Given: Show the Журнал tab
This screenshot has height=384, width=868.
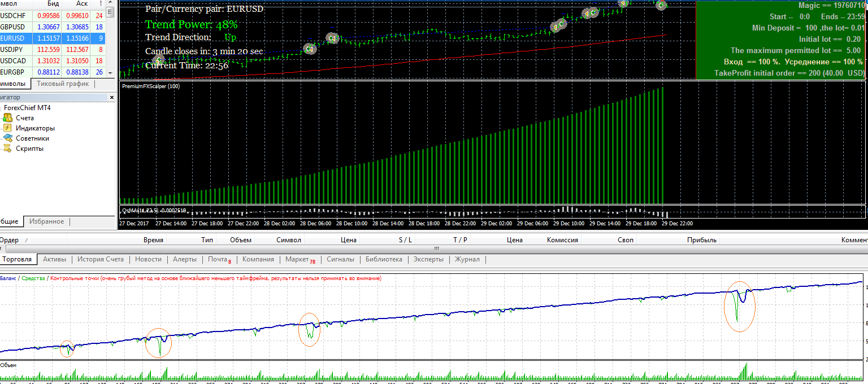Looking at the screenshot, I should tap(467, 260).
